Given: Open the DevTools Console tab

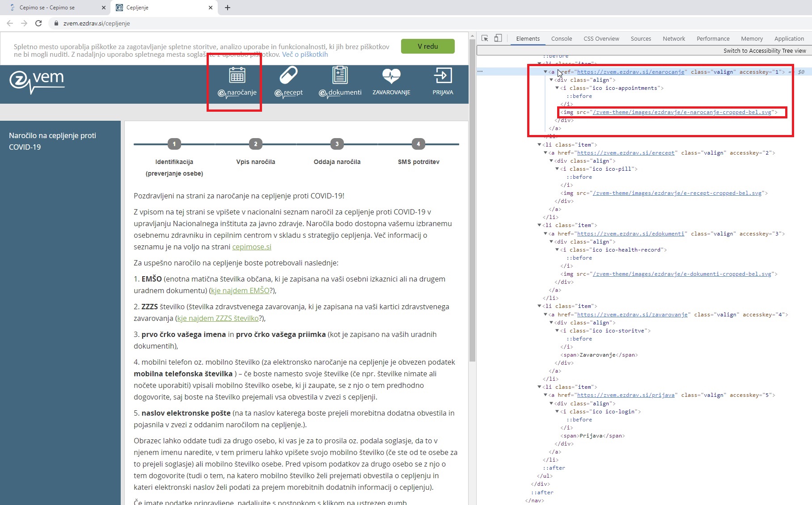Looking at the screenshot, I should pos(562,38).
